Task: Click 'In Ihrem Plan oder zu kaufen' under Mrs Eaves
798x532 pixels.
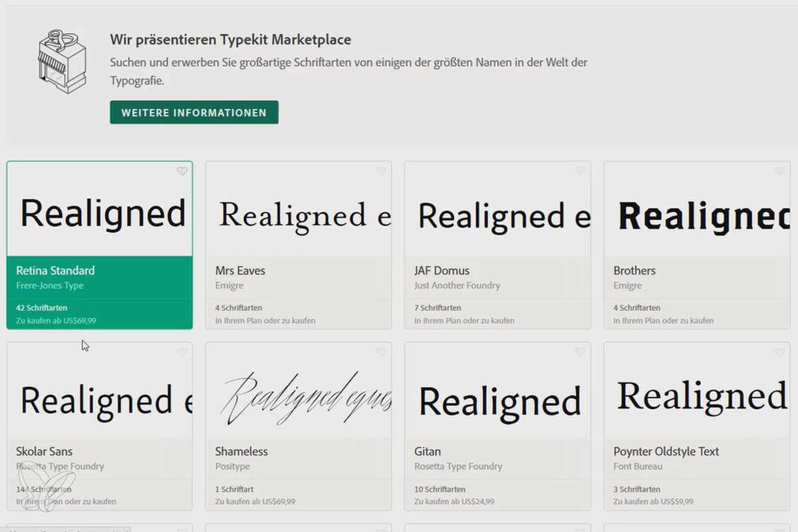Action: (265, 321)
